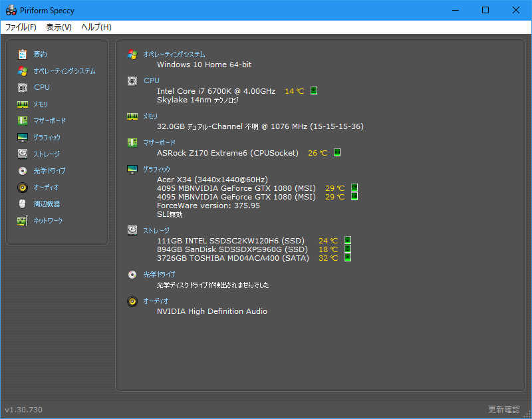This screenshot has height=419, width=532.
Task: Select オペレーティングシステム in the sidebar
Action: pyautogui.click(x=65, y=71)
